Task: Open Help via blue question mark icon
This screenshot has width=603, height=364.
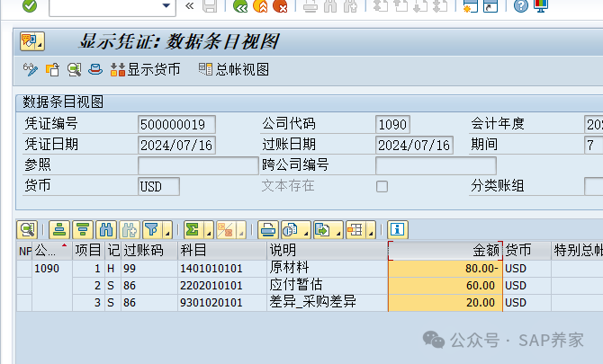Action: 521,5
